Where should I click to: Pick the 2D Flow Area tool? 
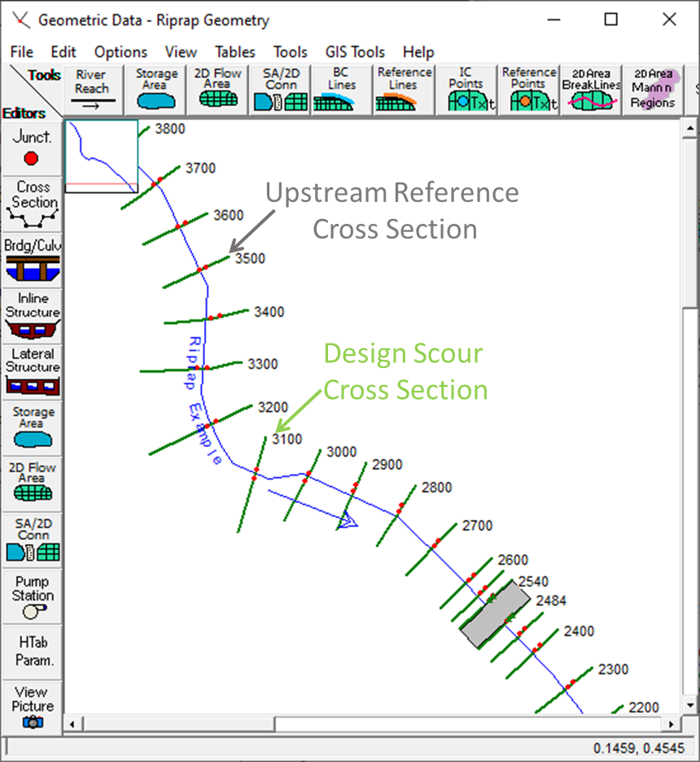point(217,90)
